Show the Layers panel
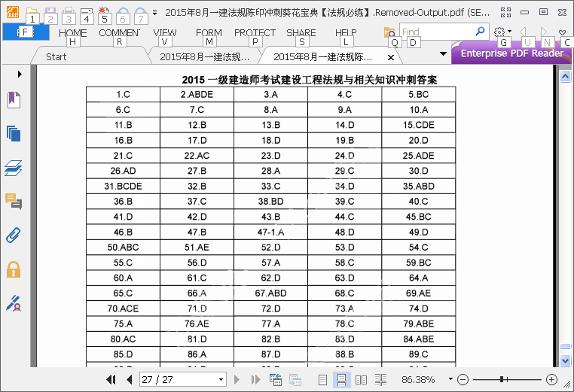Screen dimensions: 574x392 (14, 168)
